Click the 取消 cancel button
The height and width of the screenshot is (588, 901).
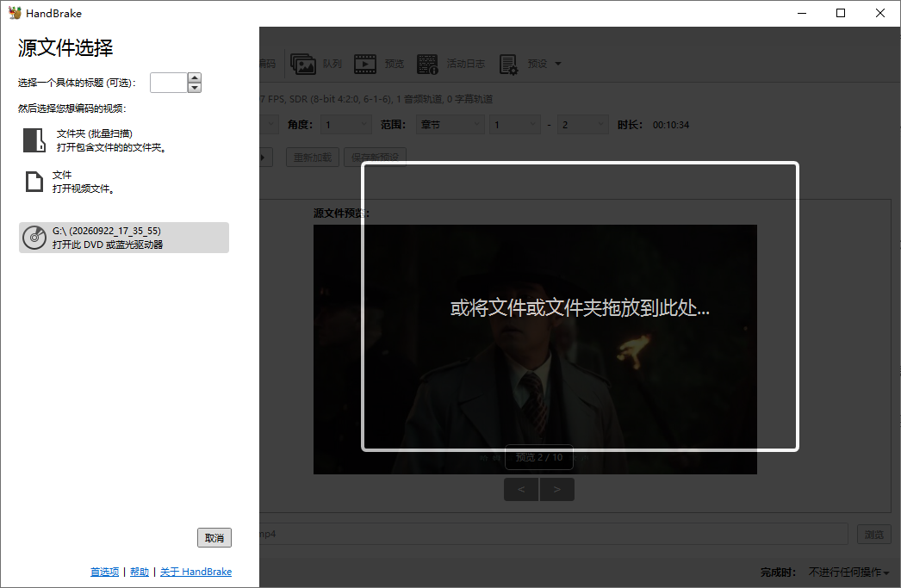[214, 538]
